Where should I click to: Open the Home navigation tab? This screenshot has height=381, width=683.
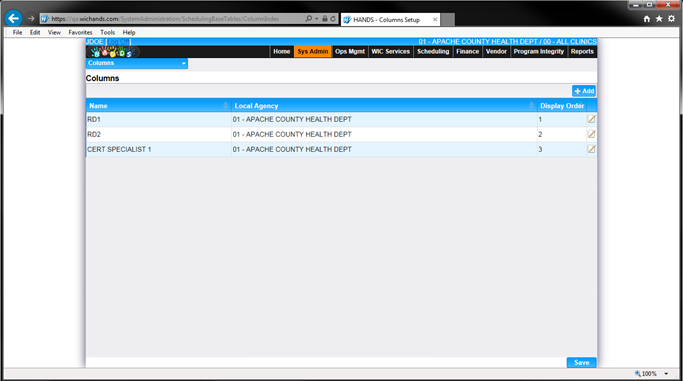(281, 51)
